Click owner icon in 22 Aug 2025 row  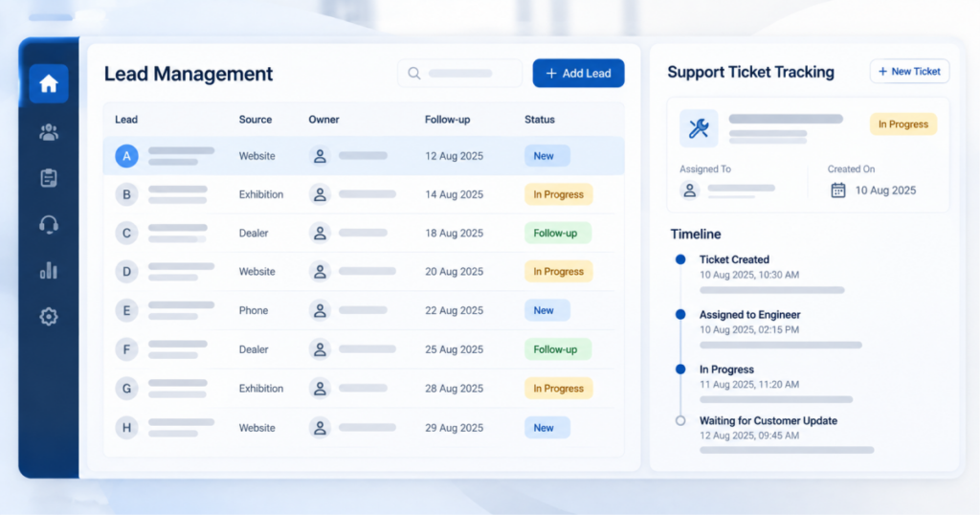[320, 310]
